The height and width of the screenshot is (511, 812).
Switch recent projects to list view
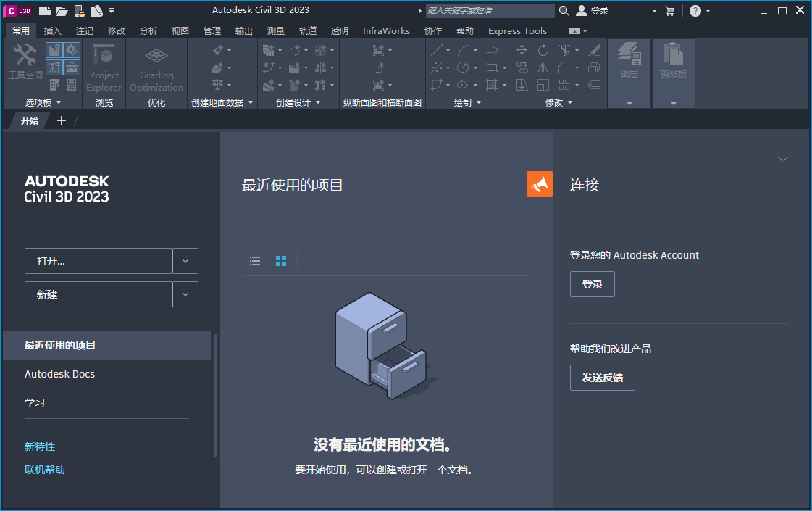(255, 261)
